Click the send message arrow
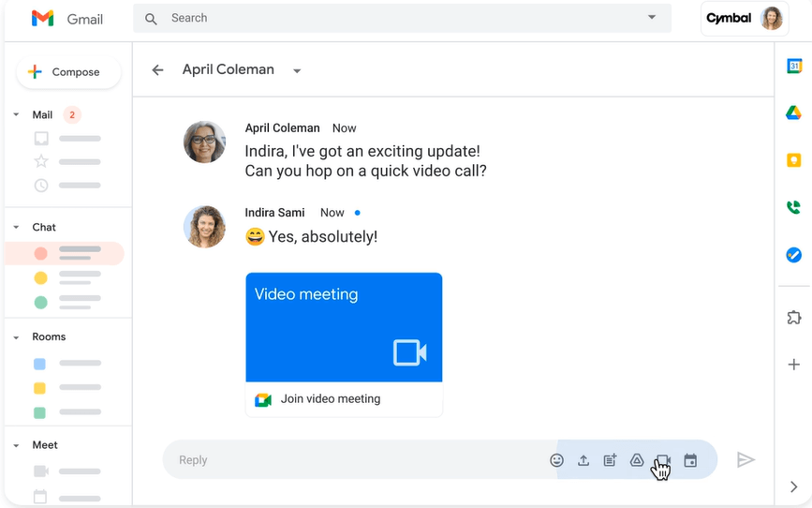 746,460
